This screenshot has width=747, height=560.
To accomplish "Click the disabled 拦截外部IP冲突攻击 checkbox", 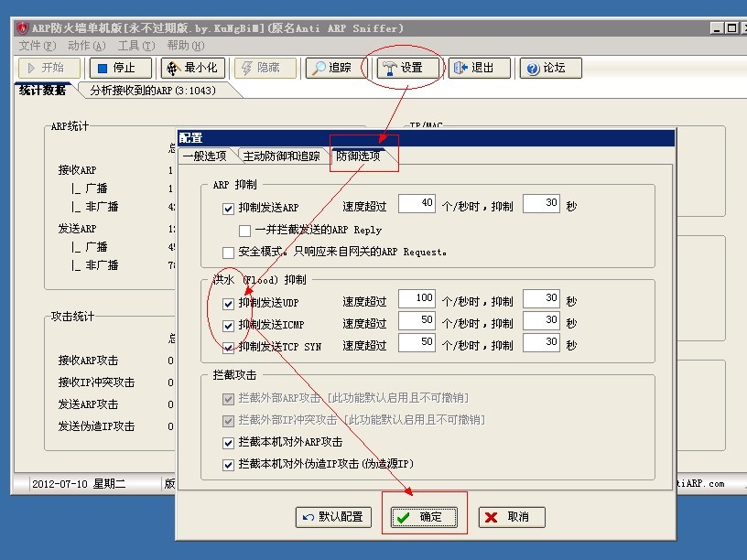I will tap(228, 421).
